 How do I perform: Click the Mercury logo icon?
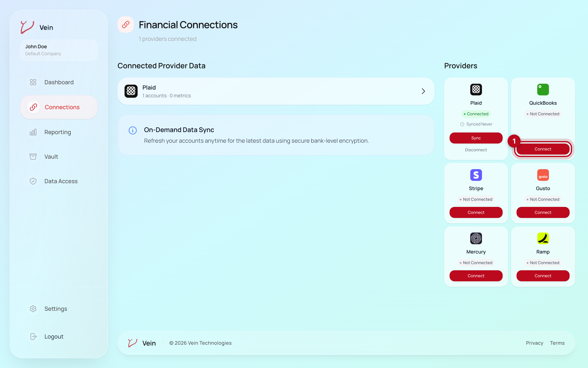476,238
